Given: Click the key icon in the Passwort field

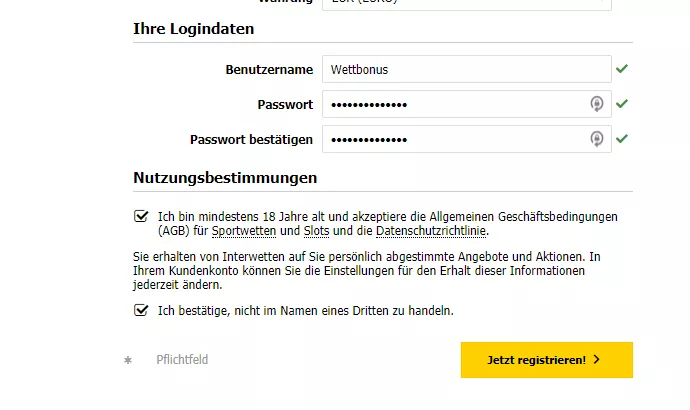Looking at the screenshot, I should pyautogui.click(x=596, y=104).
